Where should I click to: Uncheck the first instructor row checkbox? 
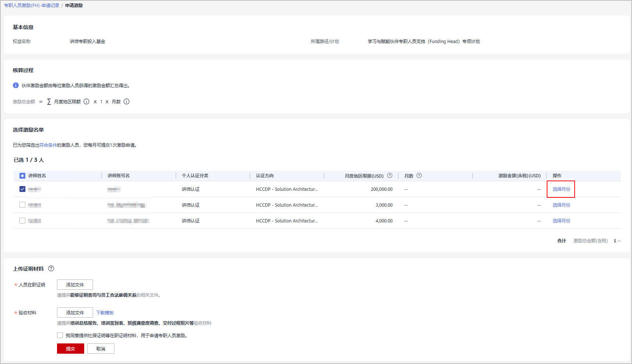[x=22, y=189]
